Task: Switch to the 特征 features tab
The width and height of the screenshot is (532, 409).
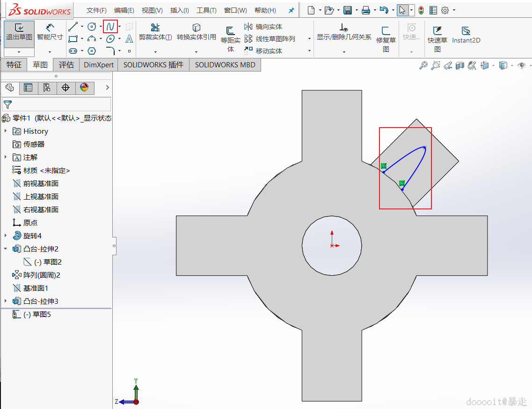Action: [14, 65]
